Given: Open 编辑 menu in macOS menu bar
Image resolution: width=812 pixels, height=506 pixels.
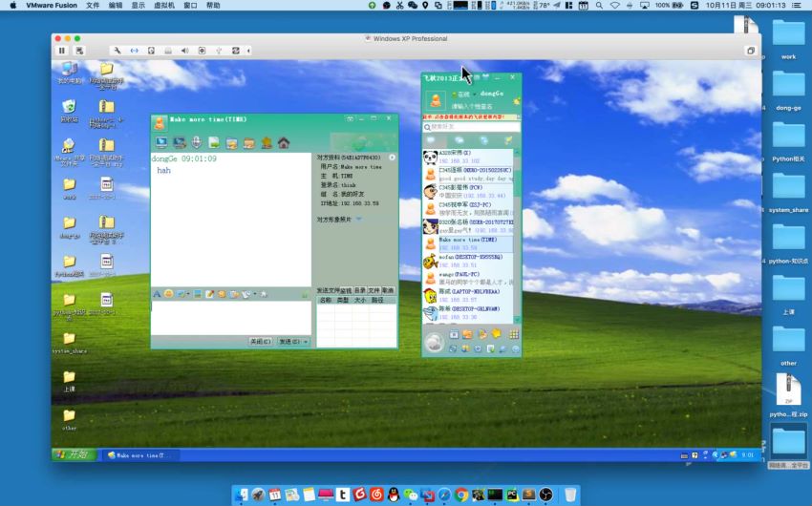Looking at the screenshot, I should [x=116, y=5].
